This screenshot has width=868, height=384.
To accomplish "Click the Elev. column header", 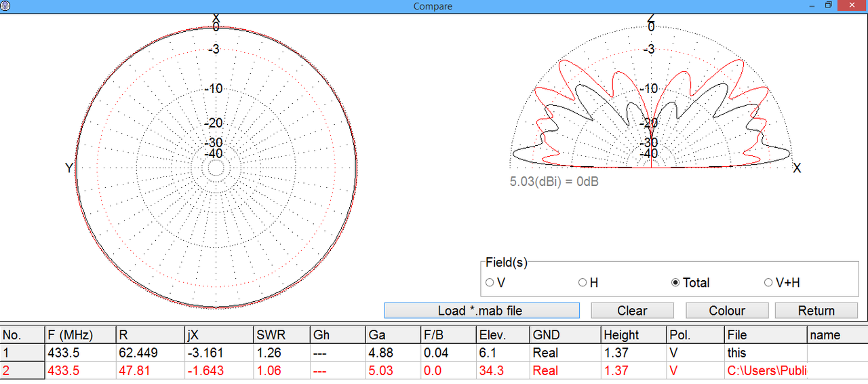I will tap(502, 335).
